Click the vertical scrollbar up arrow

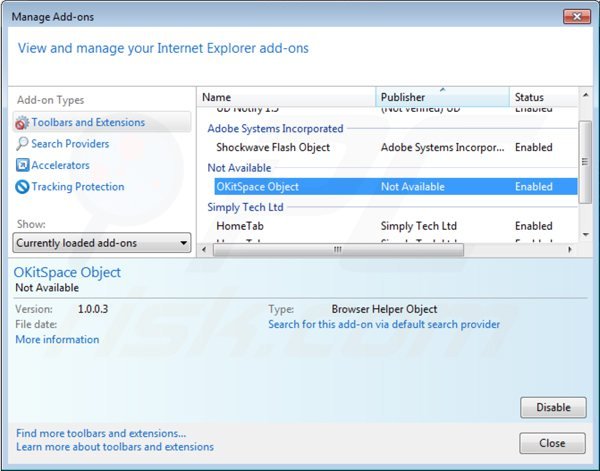[x=585, y=95]
